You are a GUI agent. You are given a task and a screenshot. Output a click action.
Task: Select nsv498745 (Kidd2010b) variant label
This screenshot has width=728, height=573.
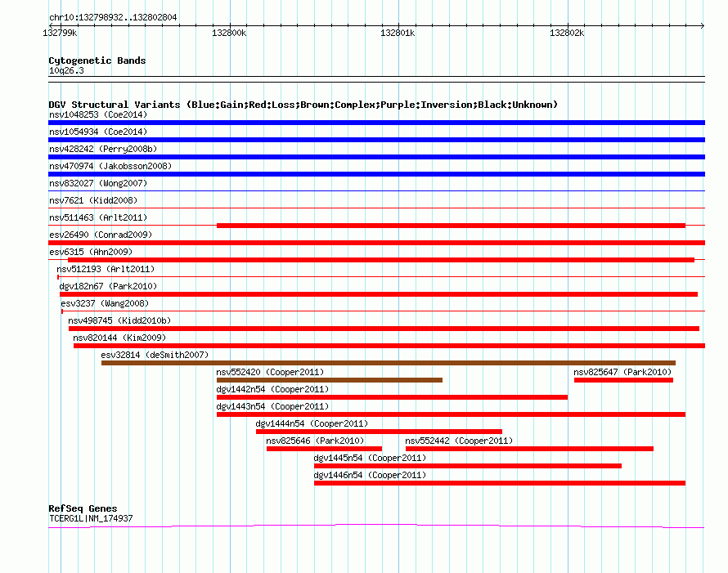coord(119,320)
